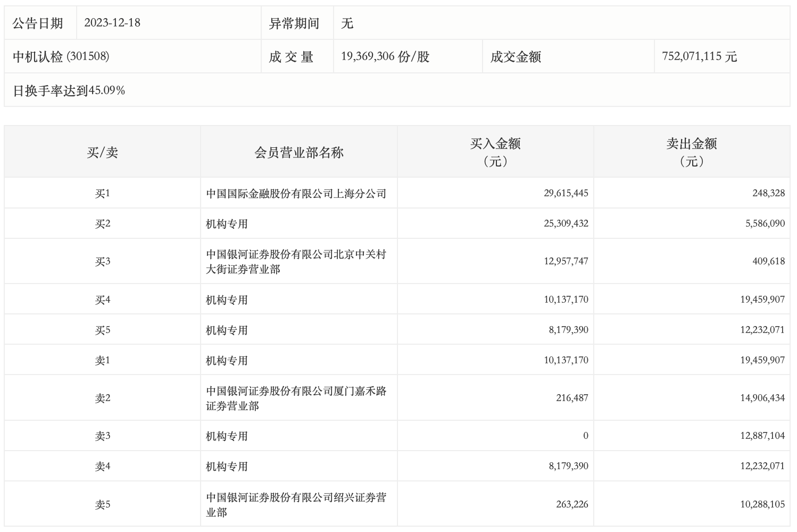Select the stock name 中机认检 (301508)
Screen dimensions: 797x532
[61, 56]
